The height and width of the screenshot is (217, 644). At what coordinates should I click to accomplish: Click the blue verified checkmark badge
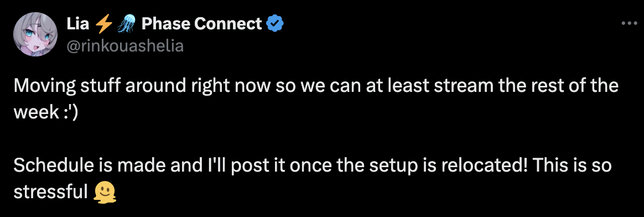coord(275,25)
